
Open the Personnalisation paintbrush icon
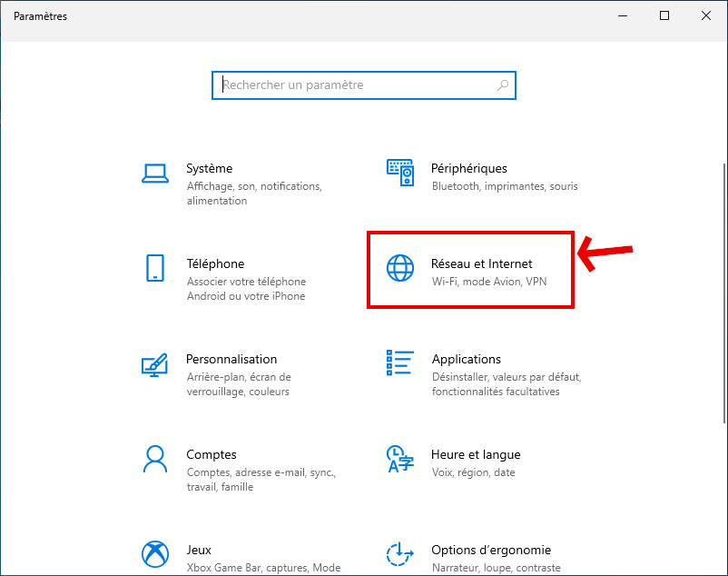tap(154, 363)
